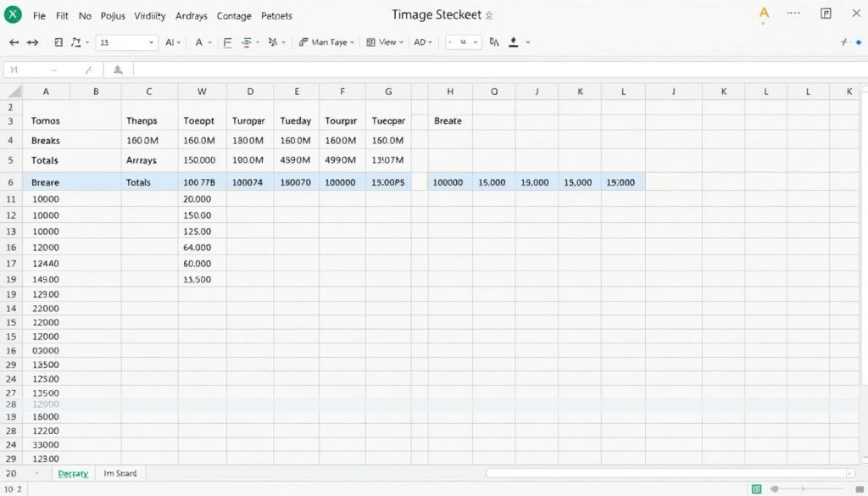Click the horizontal scrollbar at bottom
Viewport: 868px width, 496px height.
pos(670,473)
